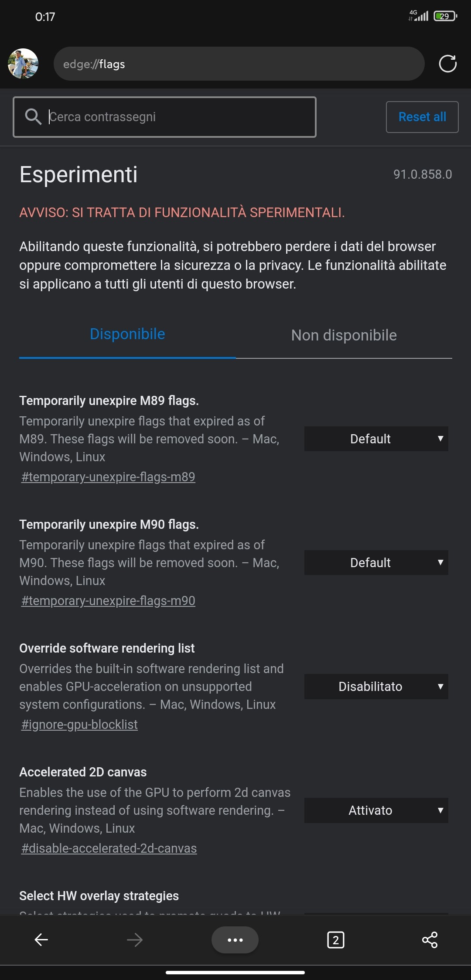471x980 pixels.
Task: Open the Disabilitato dropdown for rendering list
Action: [x=376, y=687]
